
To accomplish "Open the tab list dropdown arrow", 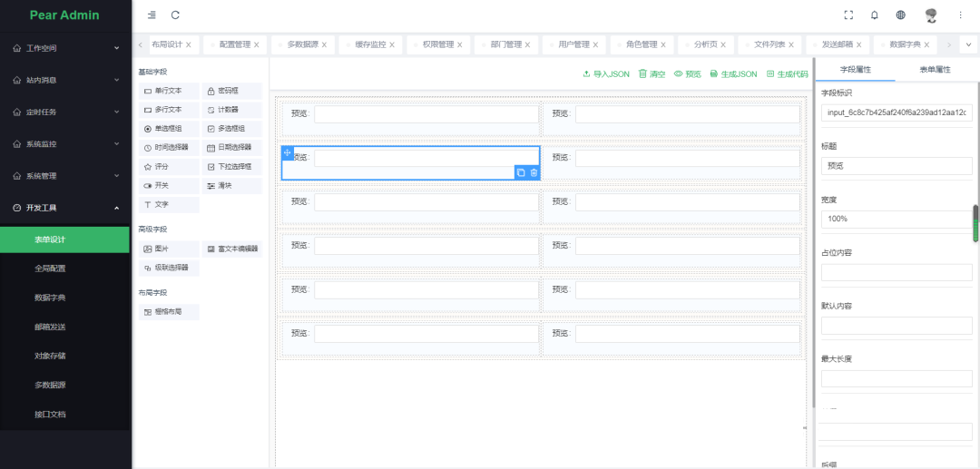I will tap(969, 44).
